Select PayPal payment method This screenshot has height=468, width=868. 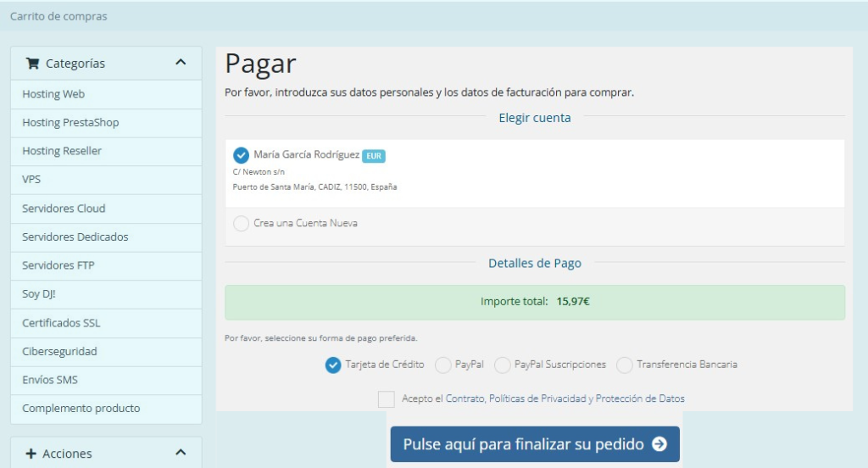[x=442, y=365]
